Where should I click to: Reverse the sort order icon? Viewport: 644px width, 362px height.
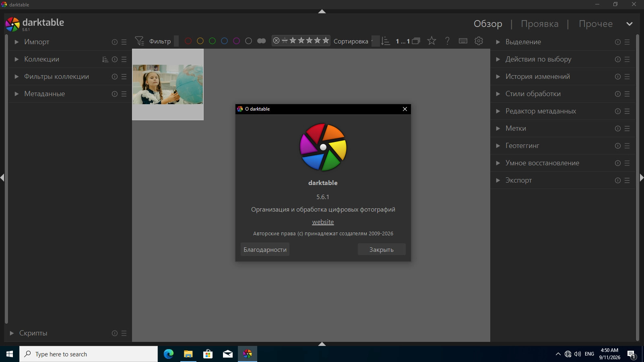coord(386,41)
